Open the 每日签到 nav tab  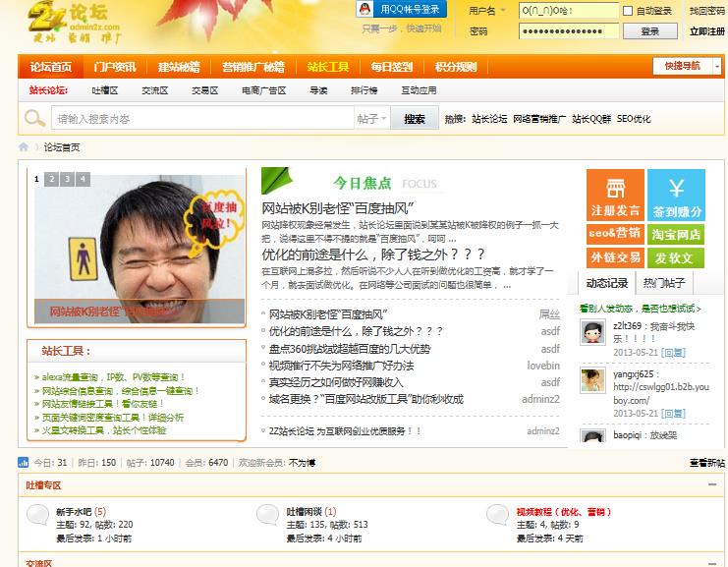(x=392, y=67)
